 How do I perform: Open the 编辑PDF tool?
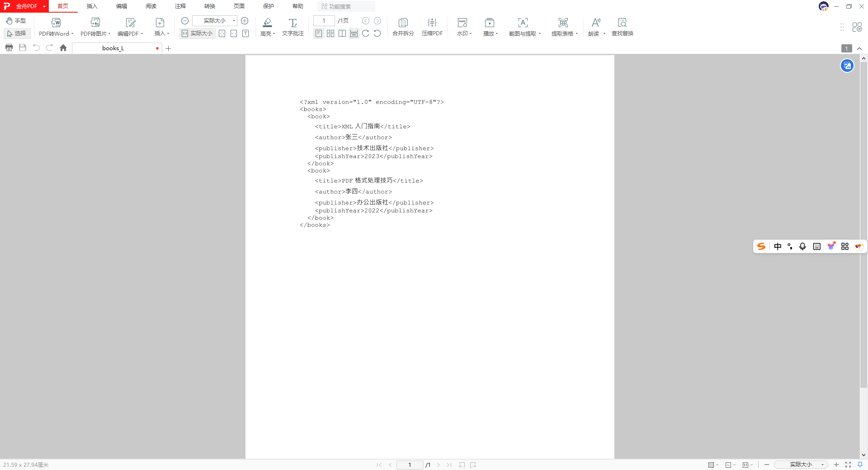click(x=130, y=27)
